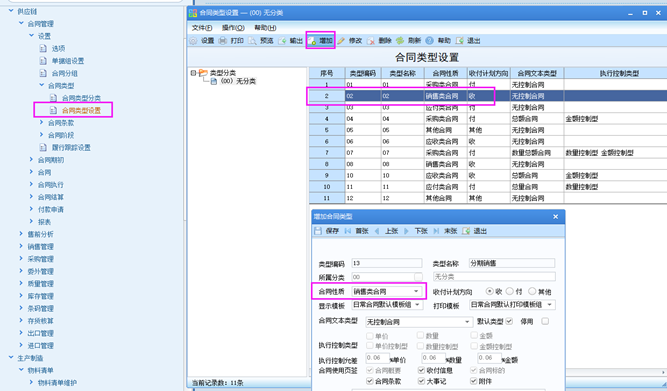Expand the 销售管理 sidebar node

pos(21,246)
